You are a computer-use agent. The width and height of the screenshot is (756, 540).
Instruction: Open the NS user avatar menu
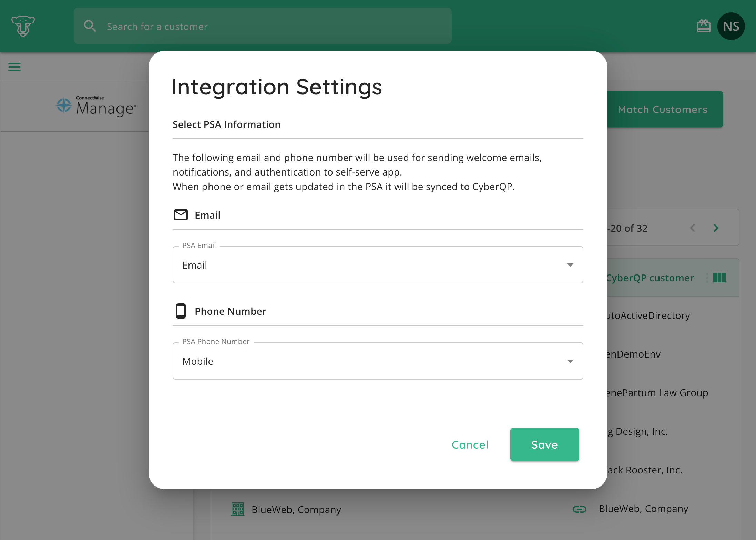[x=731, y=26]
